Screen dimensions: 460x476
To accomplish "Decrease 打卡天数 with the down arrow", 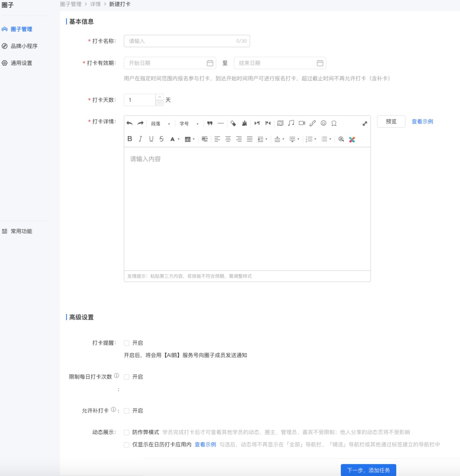I will coord(160,103).
